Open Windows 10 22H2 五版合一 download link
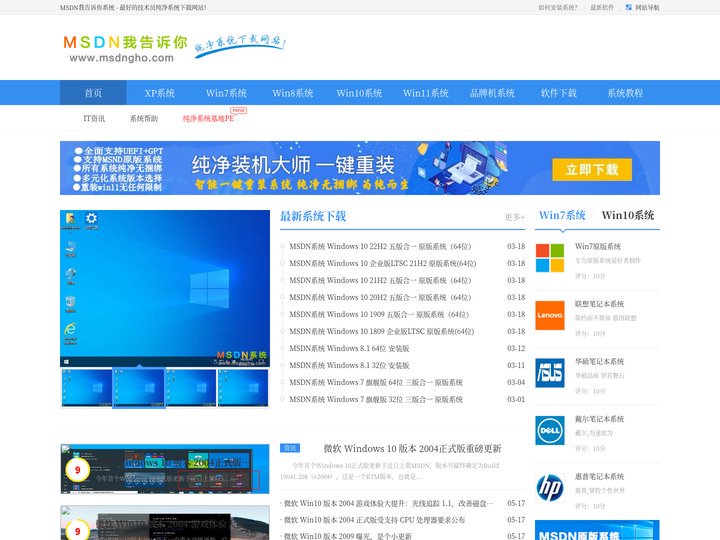The height and width of the screenshot is (540, 720). coord(380,247)
